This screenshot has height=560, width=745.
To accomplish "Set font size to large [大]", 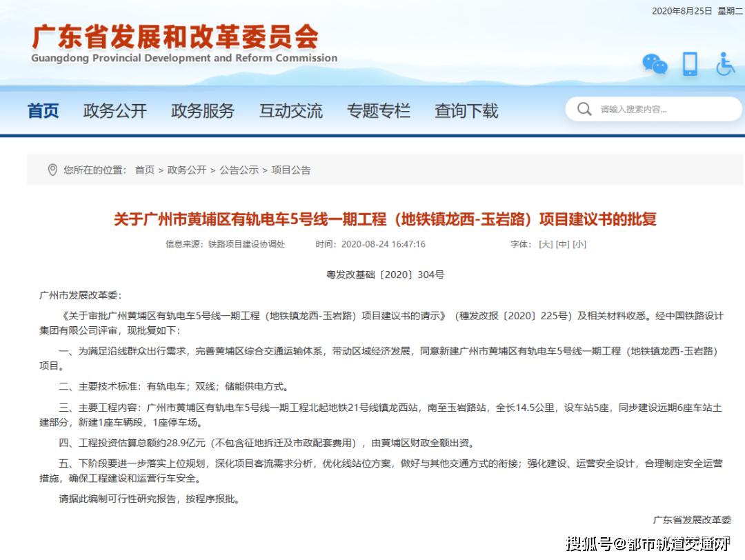I will click(x=546, y=244).
